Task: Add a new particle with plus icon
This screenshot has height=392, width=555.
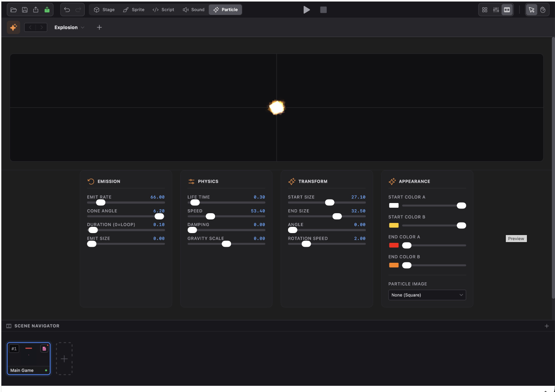Action: pyautogui.click(x=99, y=27)
